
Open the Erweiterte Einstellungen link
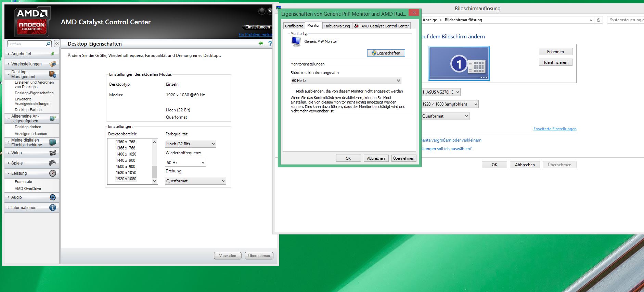[555, 129]
